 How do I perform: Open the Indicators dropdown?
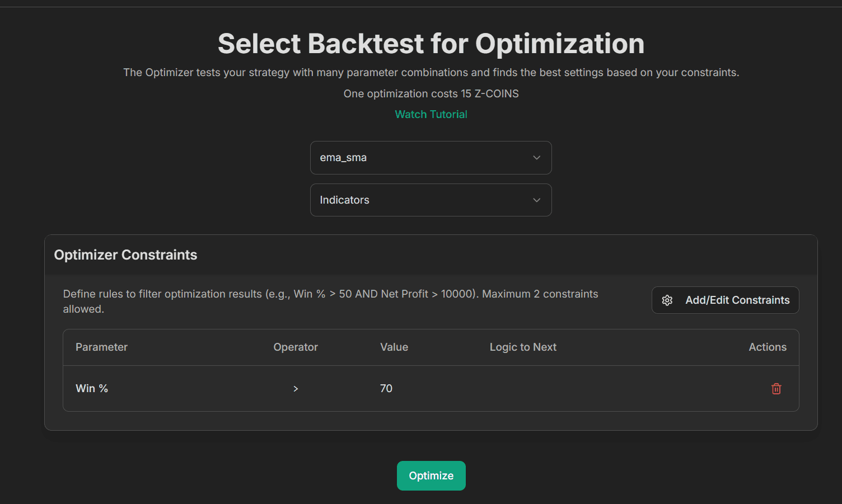pos(431,200)
